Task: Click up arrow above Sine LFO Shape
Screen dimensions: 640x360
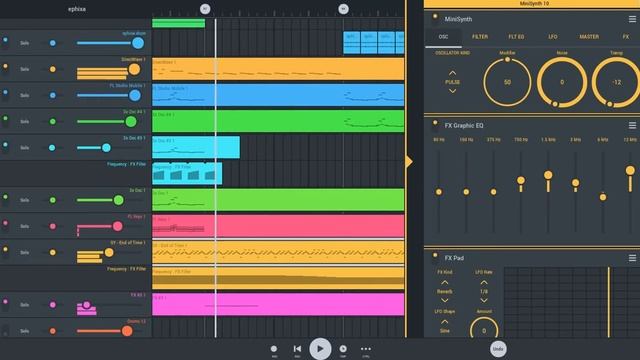Action: 444,322
